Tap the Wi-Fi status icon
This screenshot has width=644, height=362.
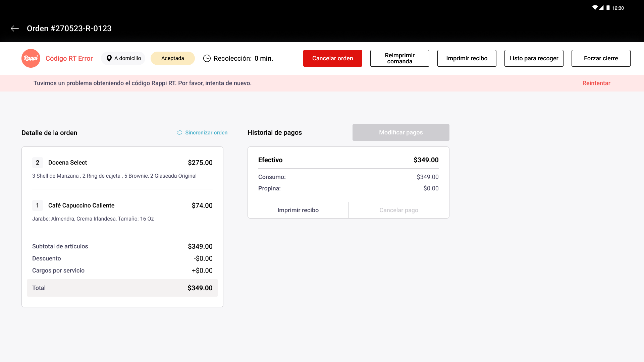point(595,8)
